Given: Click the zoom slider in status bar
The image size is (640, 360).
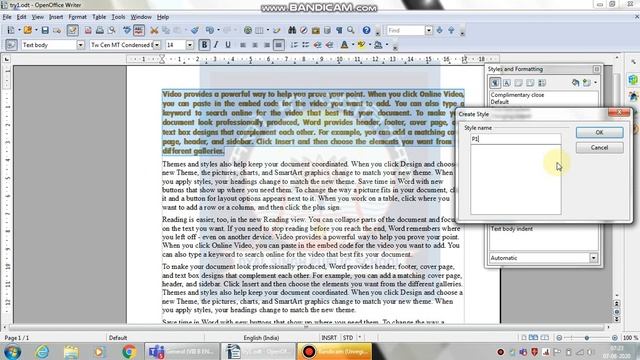Looking at the screenshot, I should [x=587, y=338].
